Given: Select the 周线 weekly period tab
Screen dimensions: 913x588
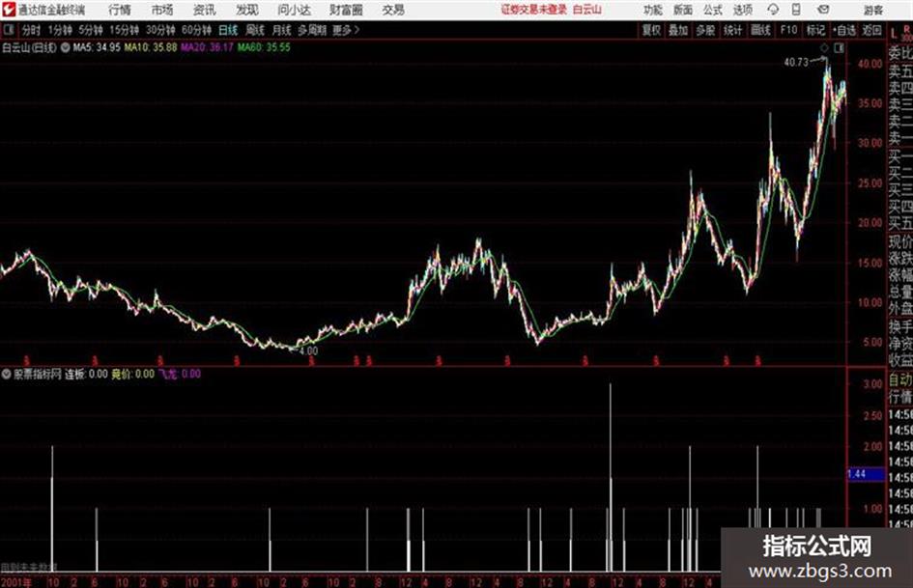Looking at the screenshot, I should pos(254,30).
